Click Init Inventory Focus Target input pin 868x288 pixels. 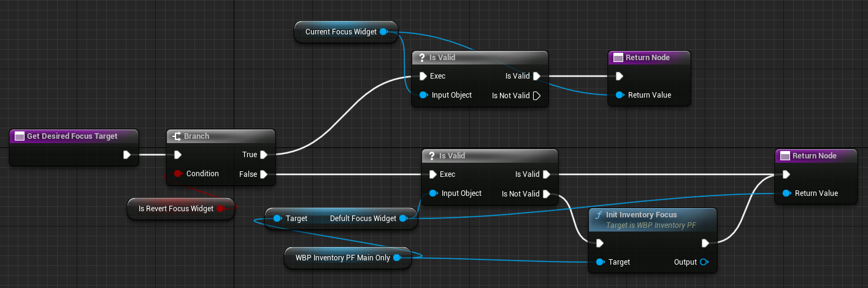click(600, 262)
